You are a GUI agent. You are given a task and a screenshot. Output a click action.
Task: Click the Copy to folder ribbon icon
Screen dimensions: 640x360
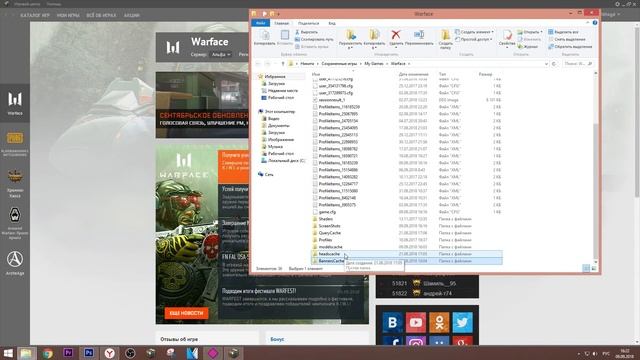tap(374, 39)
